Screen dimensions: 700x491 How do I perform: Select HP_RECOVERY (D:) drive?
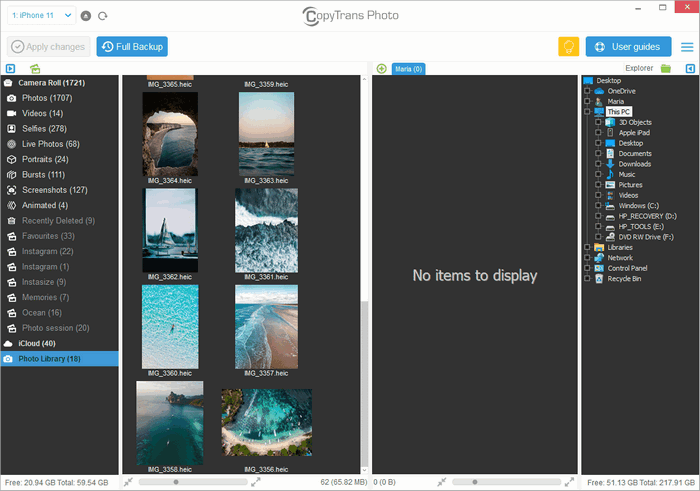[x=647, y=216]
